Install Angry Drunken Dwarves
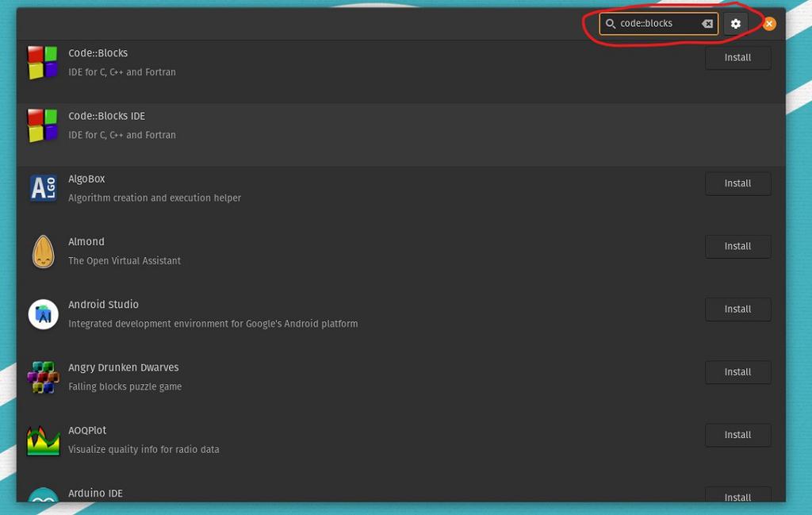The height and width of the screenshot is (515, 812). coord(737,372)
